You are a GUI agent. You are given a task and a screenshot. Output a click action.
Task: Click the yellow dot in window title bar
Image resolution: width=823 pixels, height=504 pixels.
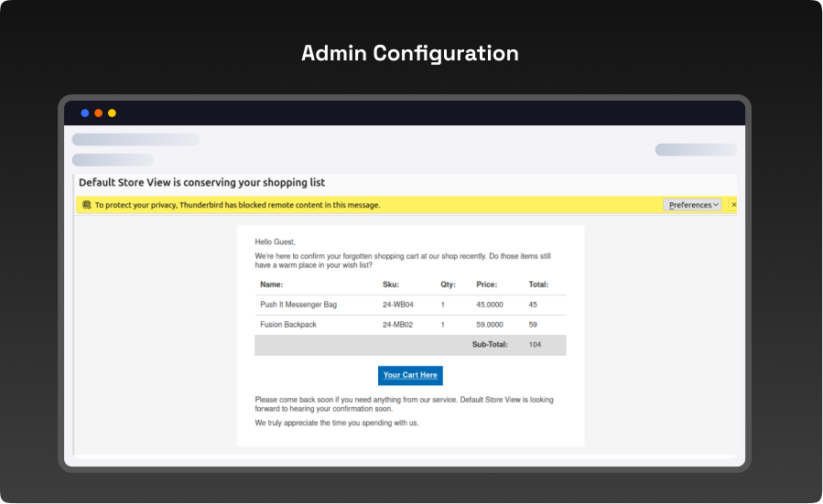coord(112,113)
